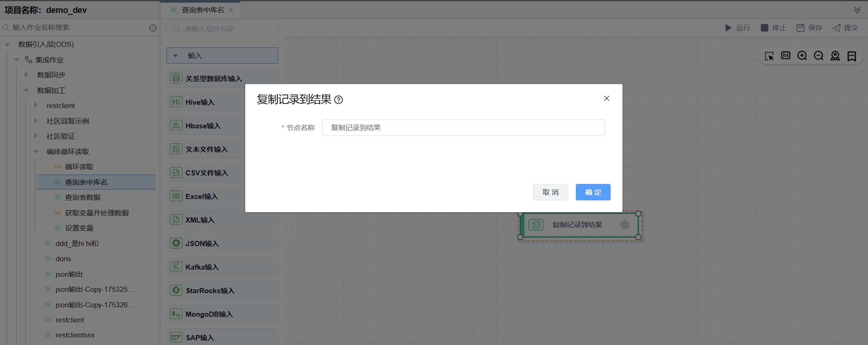Click the remove icon on the 复制记录到结果 node

(625, 225)
